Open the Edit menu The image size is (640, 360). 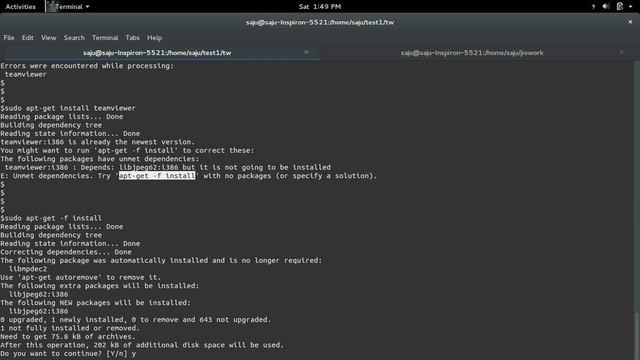point(28,38)
